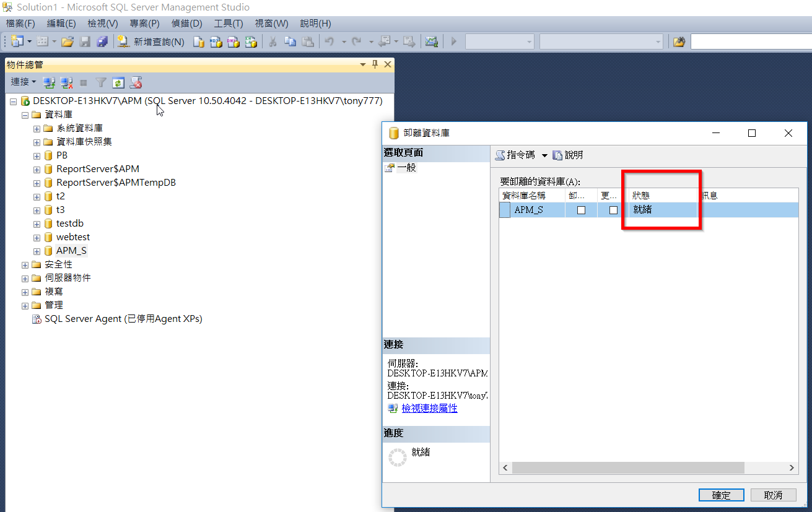Expand the 安全性 folder

click(25, 265)
